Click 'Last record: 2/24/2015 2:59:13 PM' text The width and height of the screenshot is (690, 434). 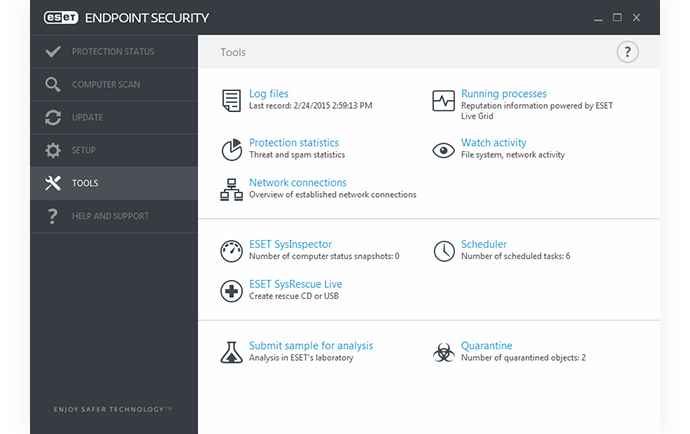[311, 106]
